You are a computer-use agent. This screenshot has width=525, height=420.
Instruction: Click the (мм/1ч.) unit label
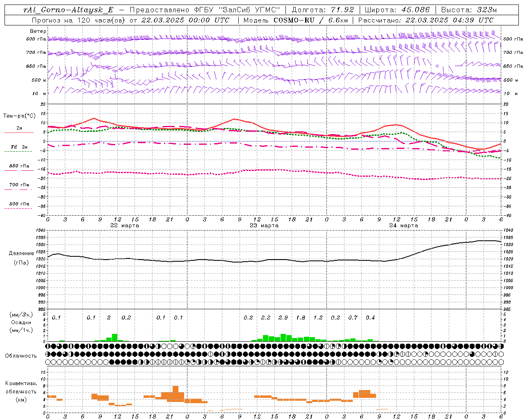[21, 330]
